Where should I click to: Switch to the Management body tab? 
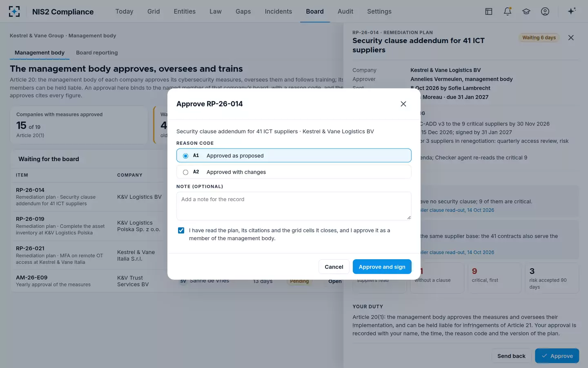click(40, 52)
